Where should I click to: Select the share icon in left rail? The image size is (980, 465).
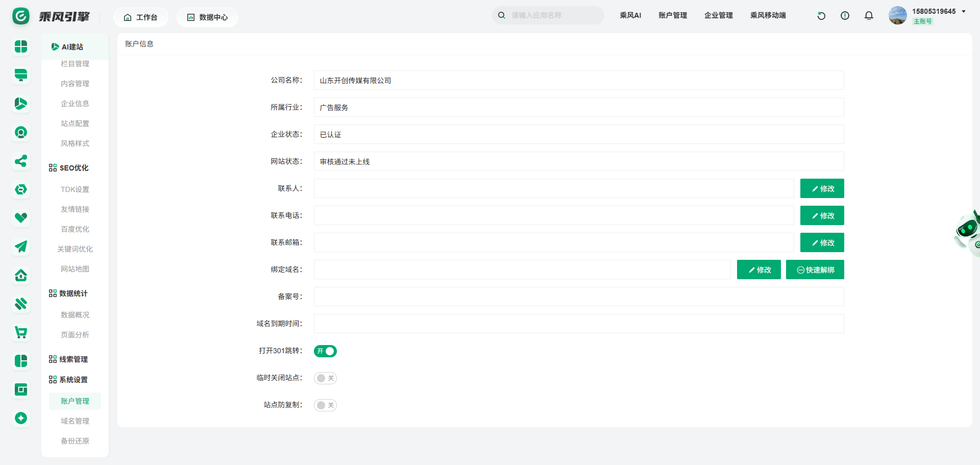pyautogui.click(x=21, y=161)
